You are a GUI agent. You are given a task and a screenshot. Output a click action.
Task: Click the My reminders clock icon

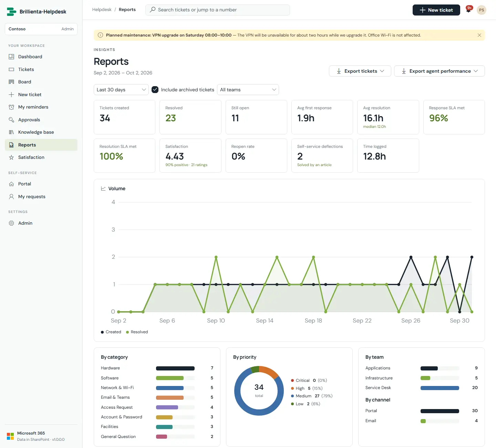(11, 107)
